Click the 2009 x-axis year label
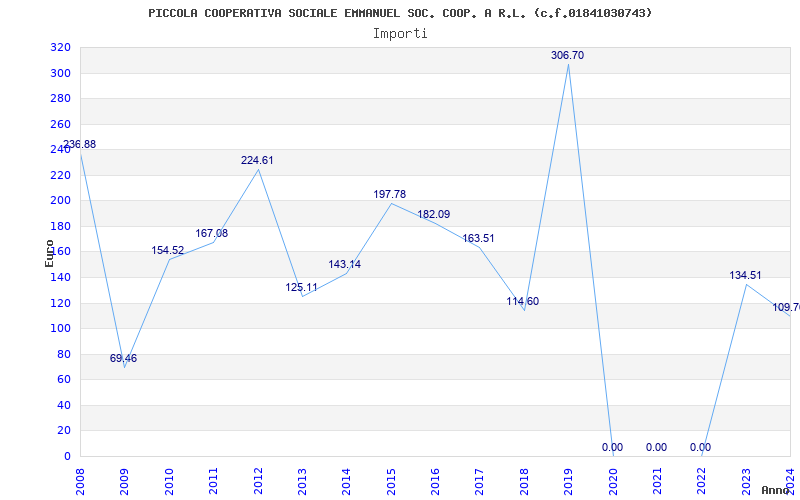 [124, 481]
